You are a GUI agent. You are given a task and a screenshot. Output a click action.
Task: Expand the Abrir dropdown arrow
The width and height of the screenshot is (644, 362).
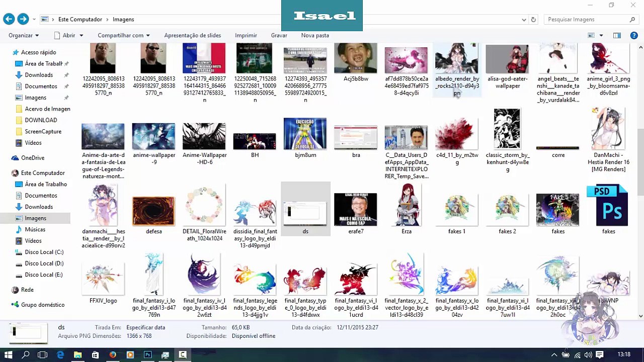(x=81, y=35)
